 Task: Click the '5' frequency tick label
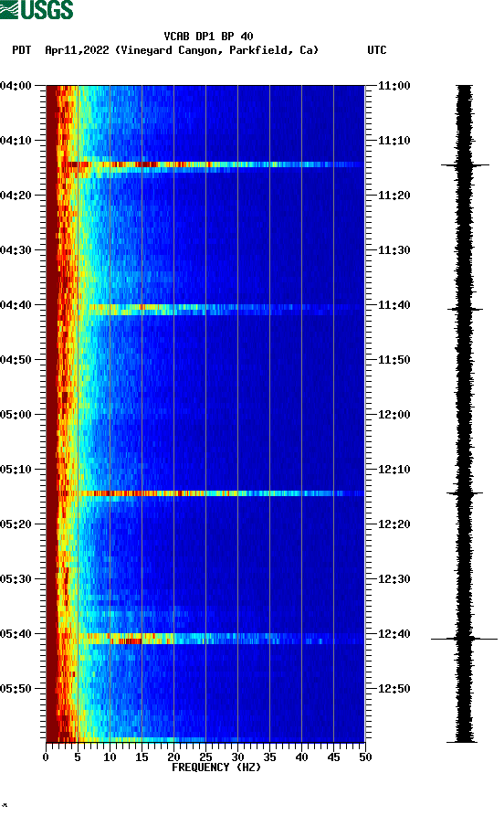pos(78,757)
